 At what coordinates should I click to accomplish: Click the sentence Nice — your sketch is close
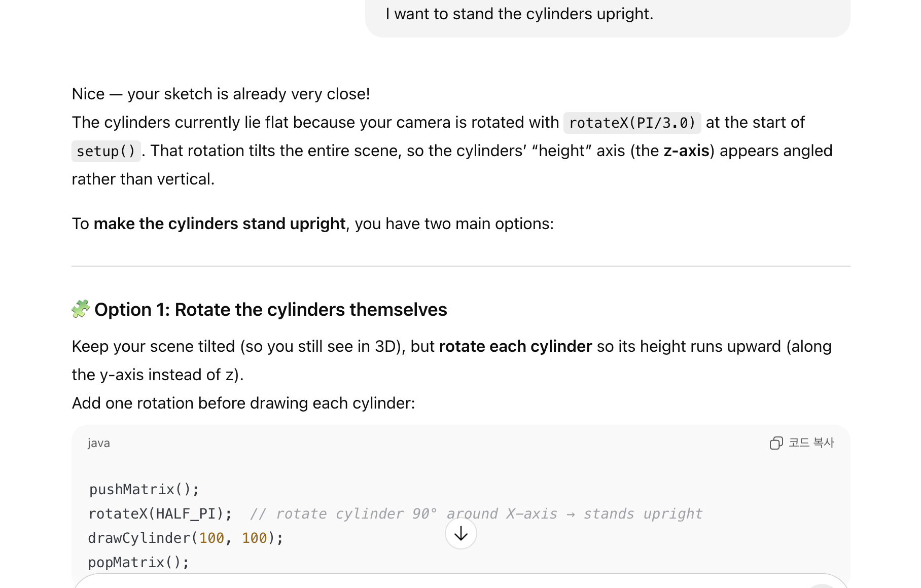click(221, 94)
